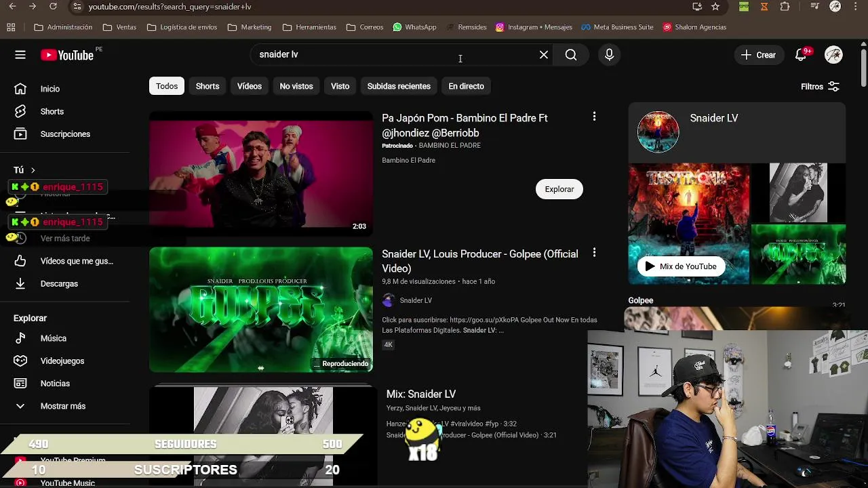Select the Subidas recientes filter chip
Image resolution: width=868 pixels, height=488 pixels.
point(399,86)
